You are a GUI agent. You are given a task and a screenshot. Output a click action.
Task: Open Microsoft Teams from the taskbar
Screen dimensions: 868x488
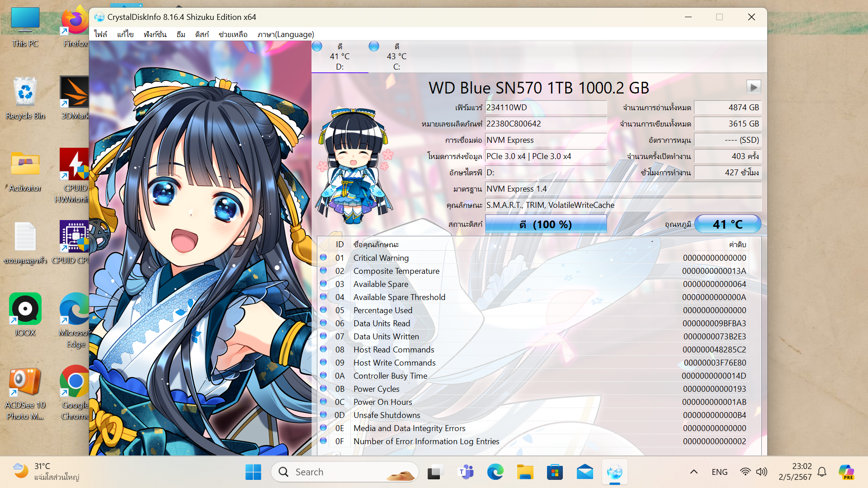[466, 472]
